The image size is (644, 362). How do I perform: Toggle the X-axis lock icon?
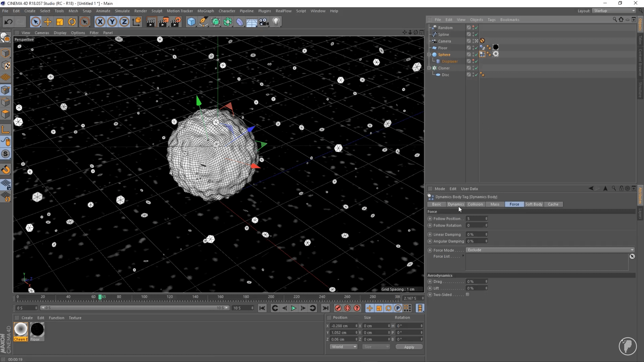(100, 22)
